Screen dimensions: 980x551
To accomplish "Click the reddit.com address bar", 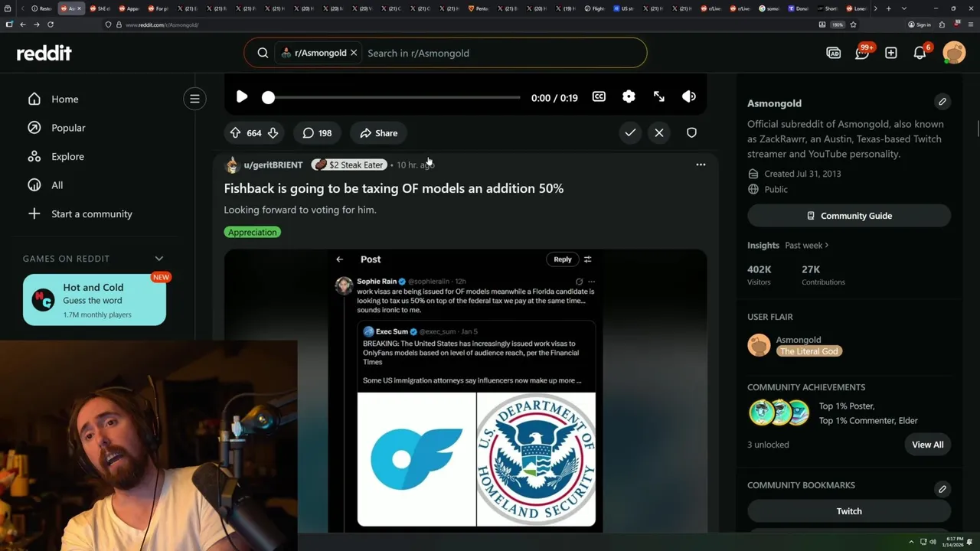I will (x=459, y=24).
